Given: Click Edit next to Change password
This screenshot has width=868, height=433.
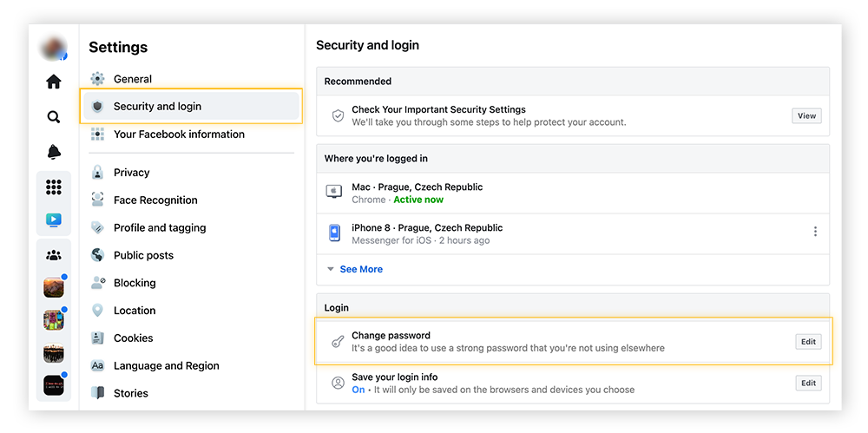Looking at the screenshot, I should [x=809, y=342].
